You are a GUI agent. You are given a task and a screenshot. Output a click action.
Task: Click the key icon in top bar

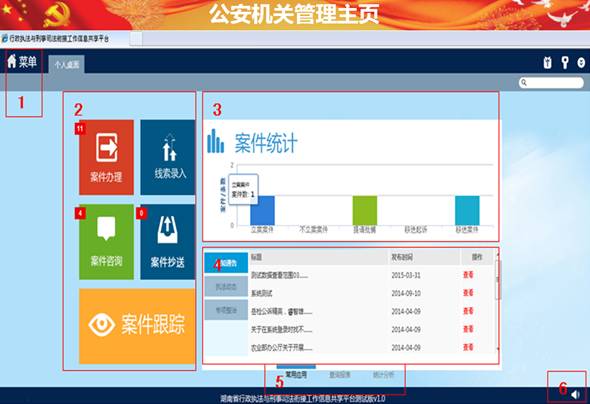tap(565, 62)
